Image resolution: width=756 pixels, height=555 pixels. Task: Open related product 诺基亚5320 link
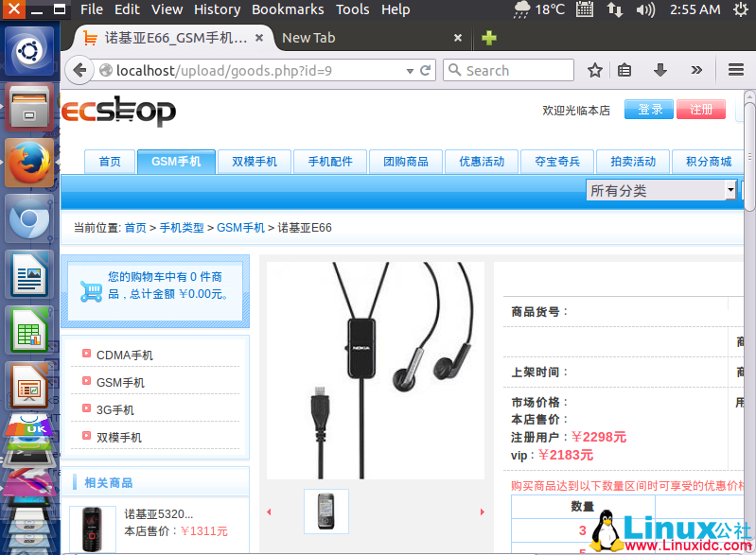click(x=159, y=514)
